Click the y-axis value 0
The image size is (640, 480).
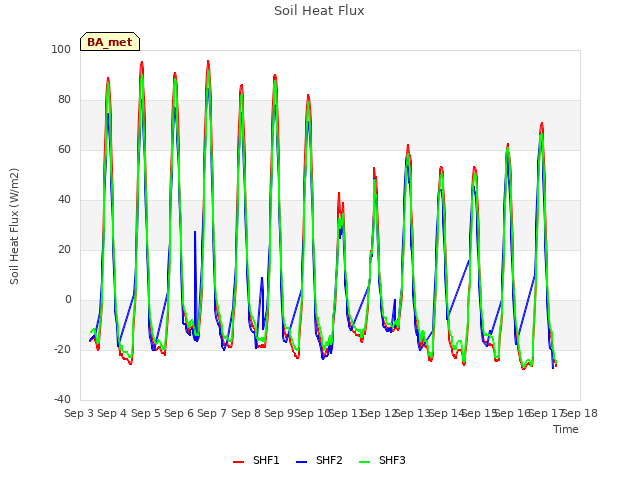click(68, 300)
